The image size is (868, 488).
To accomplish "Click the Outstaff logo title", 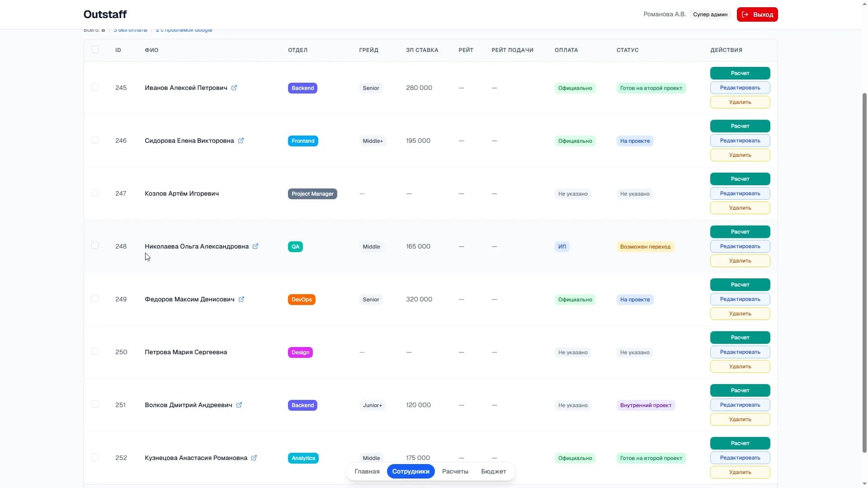I will (105, 14).
